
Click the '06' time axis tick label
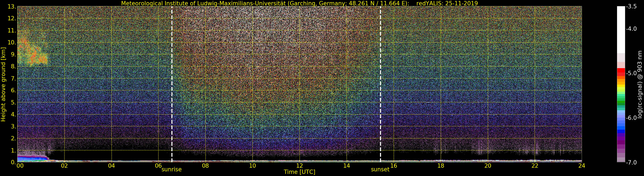[x=158, y=166]
